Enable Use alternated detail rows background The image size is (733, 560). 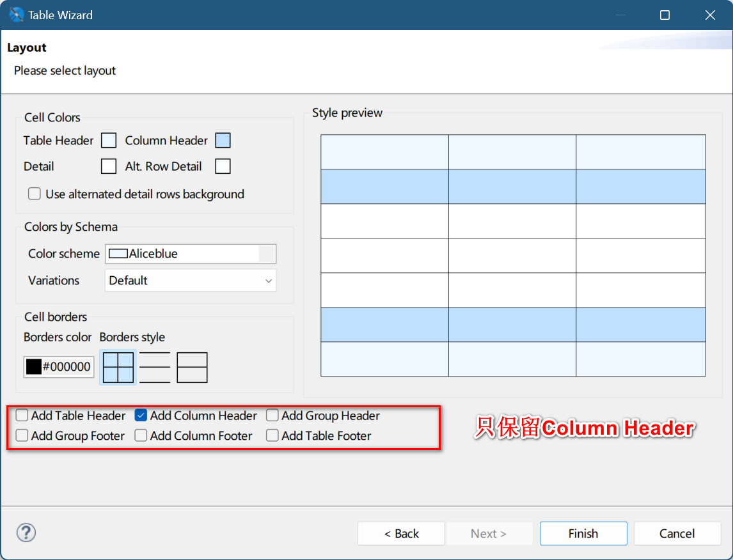point(34,193)
